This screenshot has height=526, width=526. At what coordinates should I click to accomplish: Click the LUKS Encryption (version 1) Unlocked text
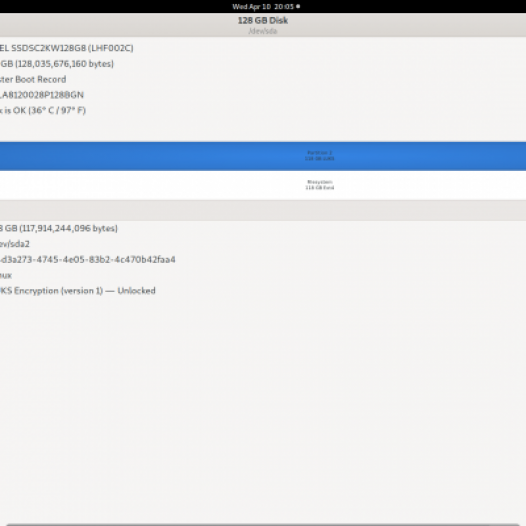coord(77,291)
